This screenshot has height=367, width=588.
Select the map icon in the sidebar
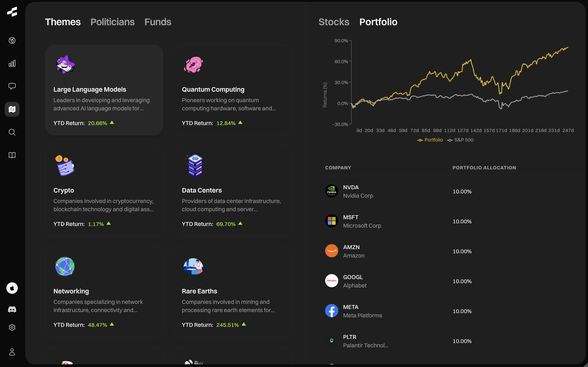point(12,109)
